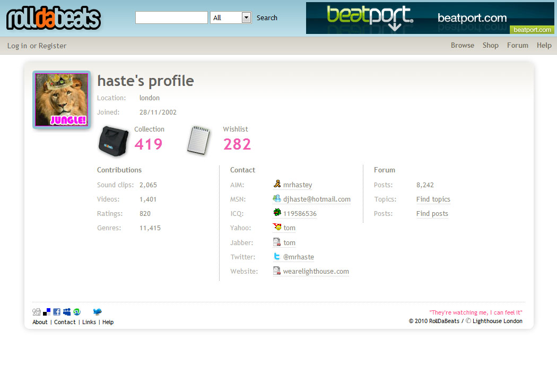
Task: Click the Register link
Action: tap(53, 46)
